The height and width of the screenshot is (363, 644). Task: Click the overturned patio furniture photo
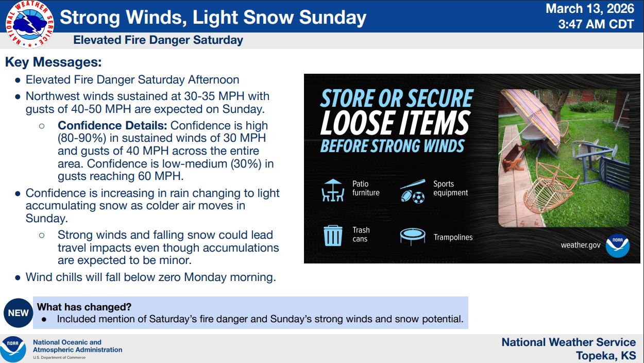point(564,157)
